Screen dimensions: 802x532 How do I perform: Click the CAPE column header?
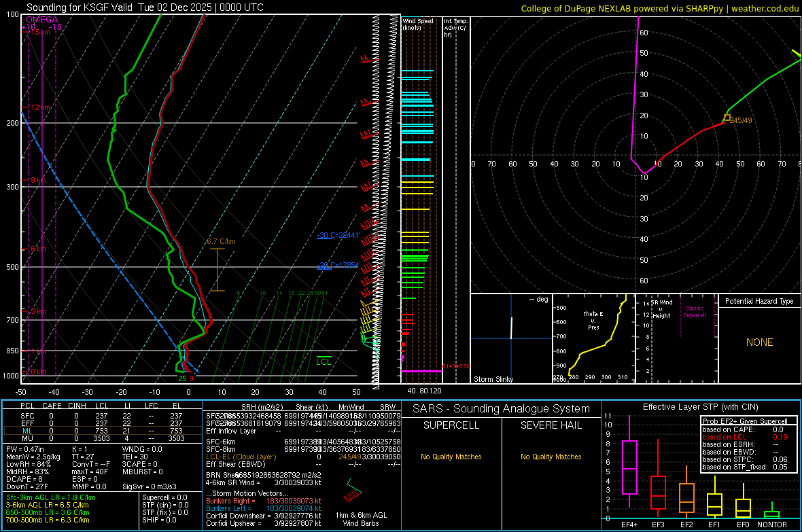click(x=52, y=406)
